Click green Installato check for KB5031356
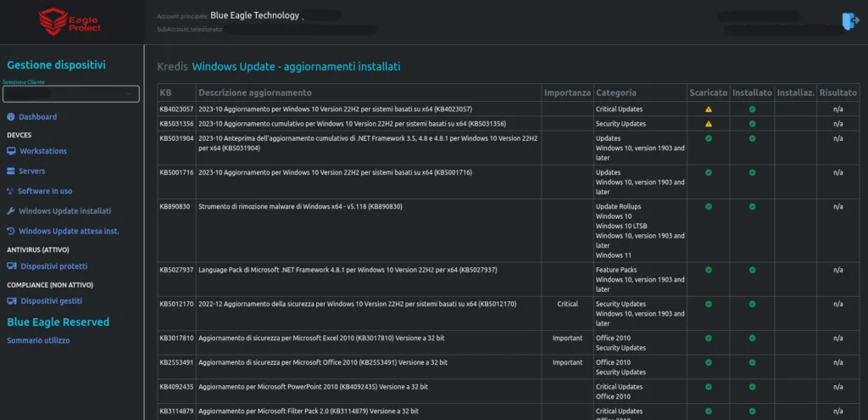The image size is (868, 420). (752, 124)
